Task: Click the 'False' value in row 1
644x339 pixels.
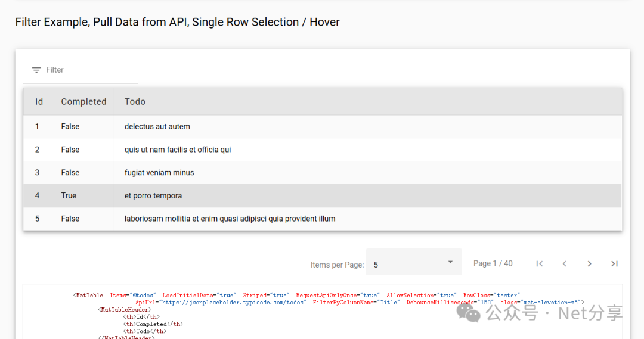Action: tap(70, 127)
